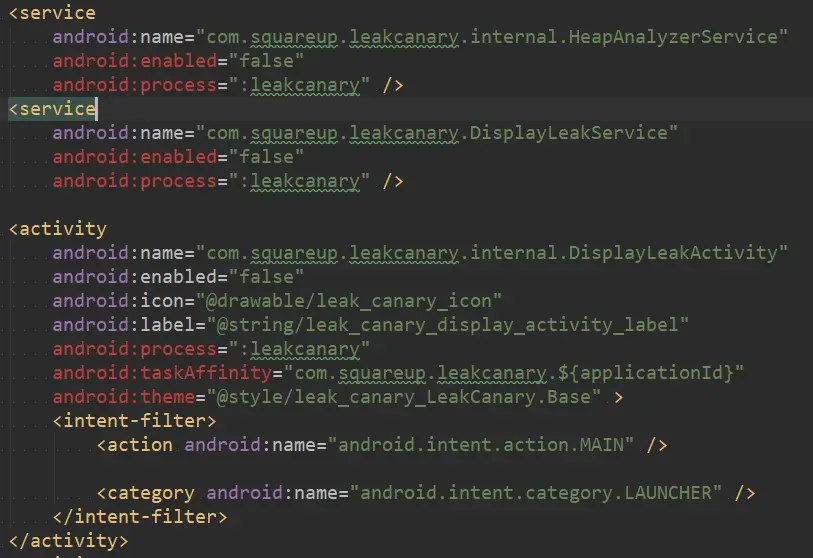Click android:enabled attribute inside the activity
813x558 pixels.
pos(134,277)
